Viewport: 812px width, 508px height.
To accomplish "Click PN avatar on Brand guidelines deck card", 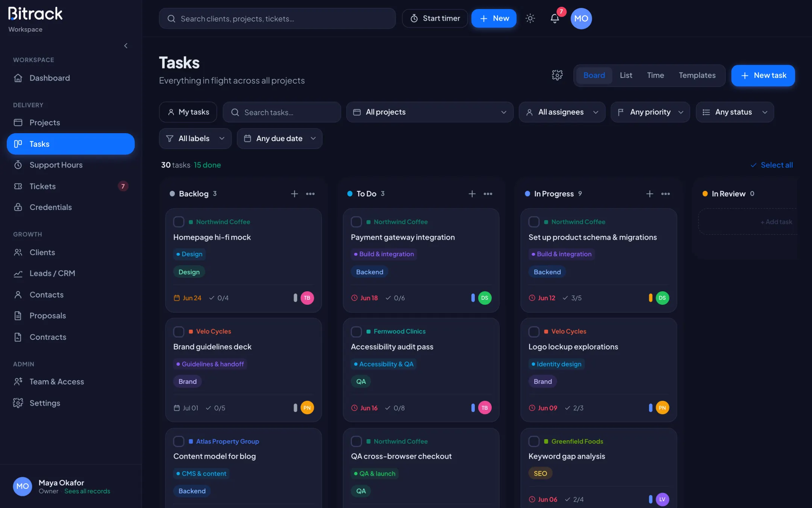I will 307,408.
